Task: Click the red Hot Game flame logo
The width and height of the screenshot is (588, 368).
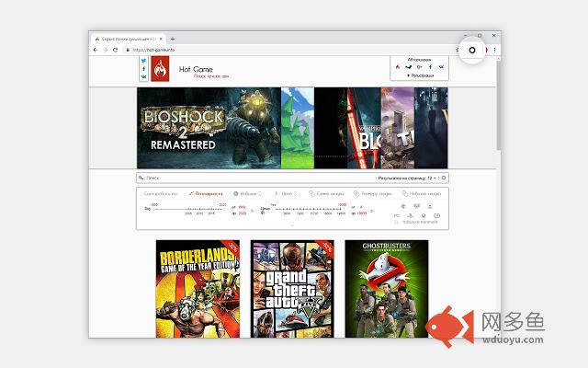Action: tap(160, 69)
